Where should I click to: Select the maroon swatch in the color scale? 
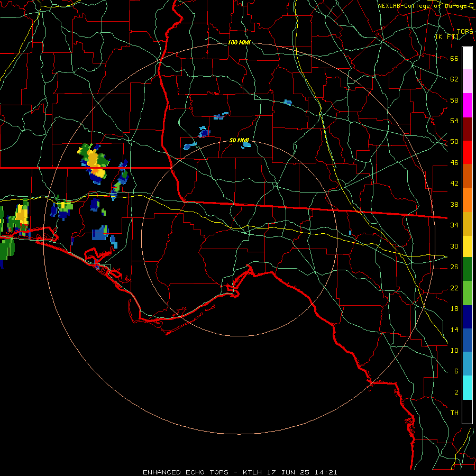(467, 129)
